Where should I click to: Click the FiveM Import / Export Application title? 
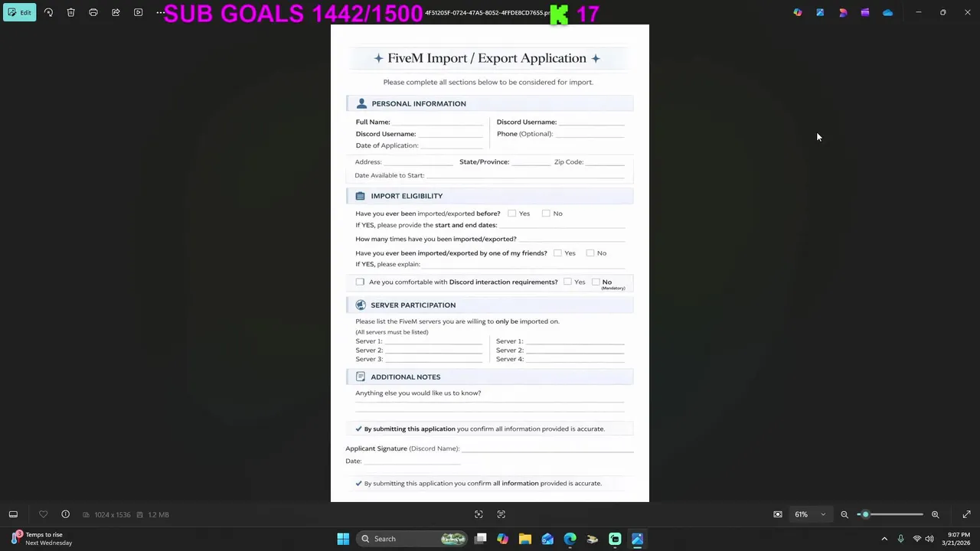tap(487, 58)
